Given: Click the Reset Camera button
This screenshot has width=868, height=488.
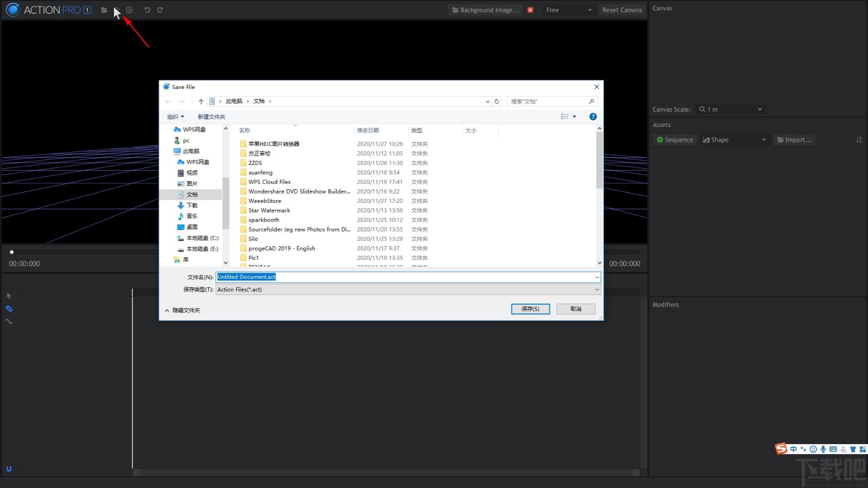Looking at the screenshot, I should 622,10.
